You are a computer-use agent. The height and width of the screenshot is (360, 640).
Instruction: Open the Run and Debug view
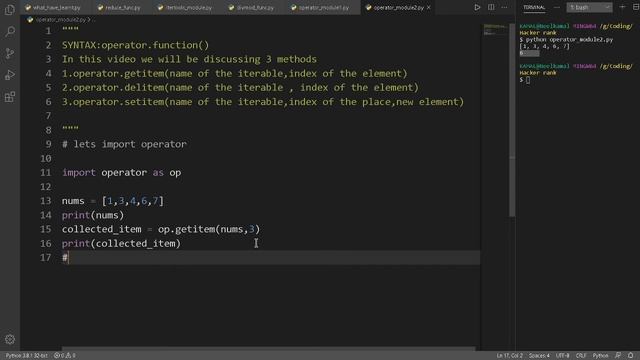pos(10,75)
